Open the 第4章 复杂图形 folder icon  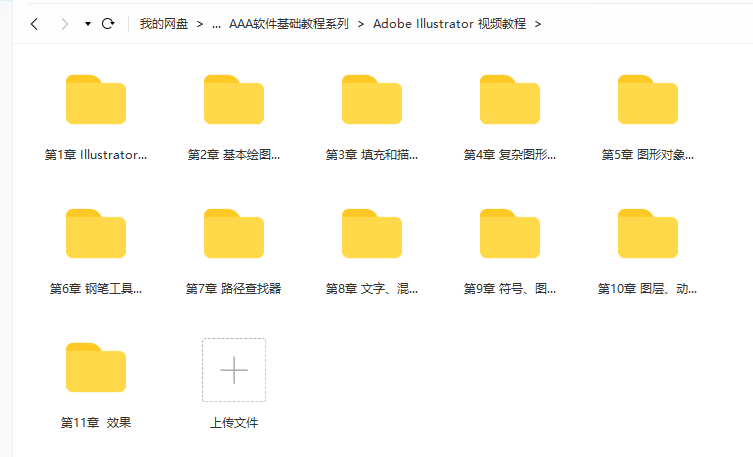coord(510,99)
